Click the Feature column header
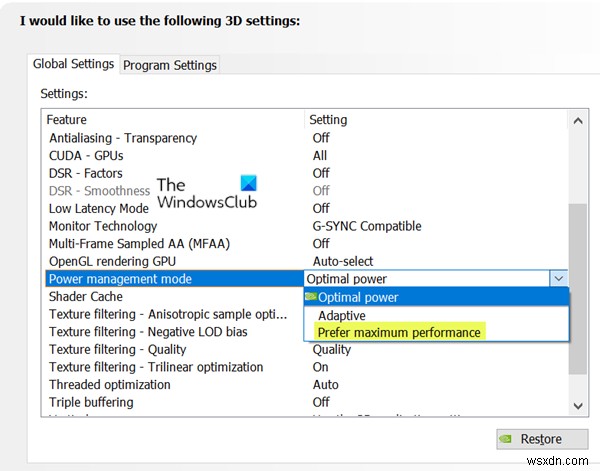Viewport: 600px width, 471px height. tap(67, 120)
